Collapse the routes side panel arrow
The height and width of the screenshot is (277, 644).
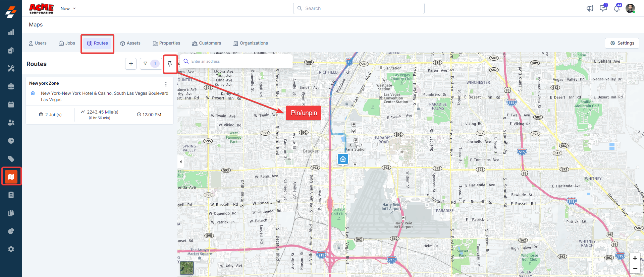181,162
